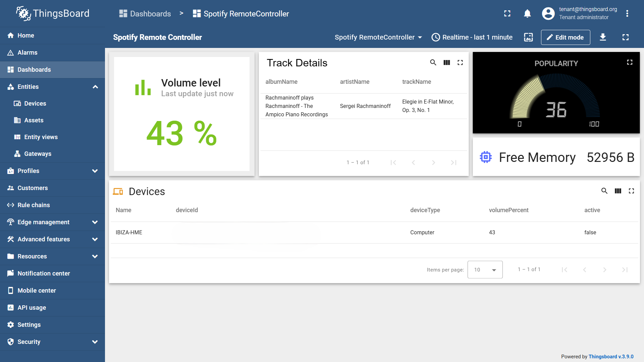Image resolution: width=644 pixels, height=362 pixels.
Task: Sort by trackName column header
Action: click(417, 82)
